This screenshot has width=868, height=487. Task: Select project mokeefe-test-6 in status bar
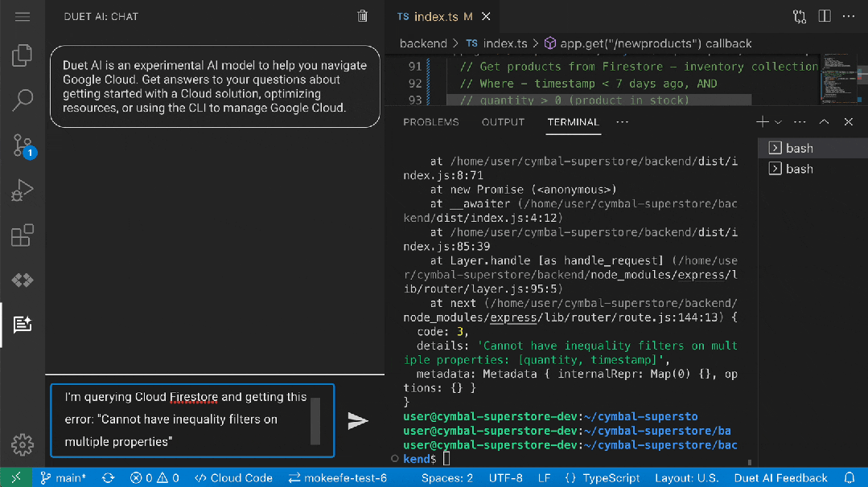337,477
